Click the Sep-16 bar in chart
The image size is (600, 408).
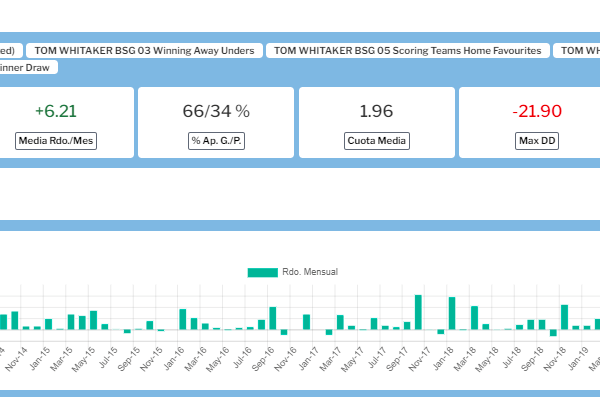click(273, 318)
